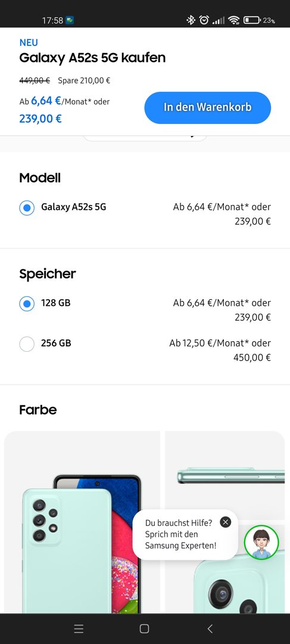
Task: Open the recent apps menu icon
Action: pos(79,628)
